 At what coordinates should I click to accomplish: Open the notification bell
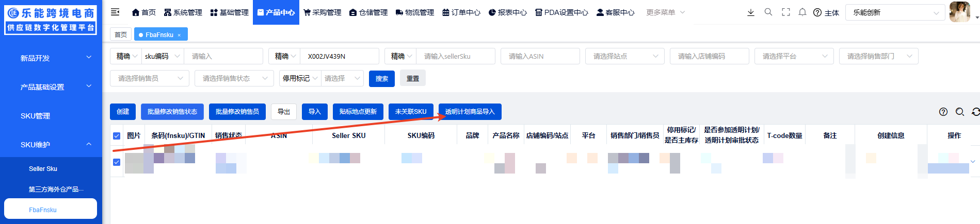(x=802, y=12)
